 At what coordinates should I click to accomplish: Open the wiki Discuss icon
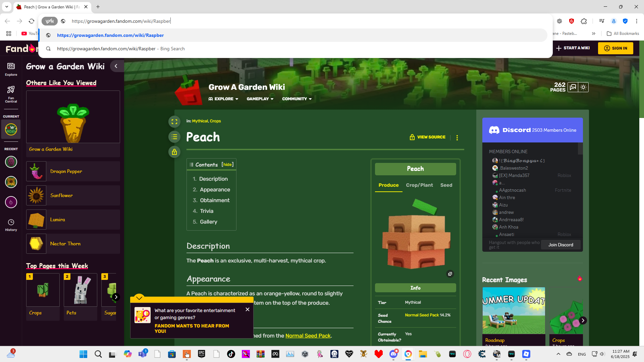tap(573, 87)
